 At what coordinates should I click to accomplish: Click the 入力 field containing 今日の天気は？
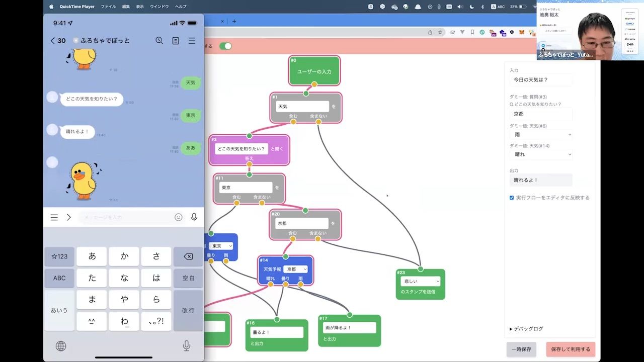(x=540, y=80)
